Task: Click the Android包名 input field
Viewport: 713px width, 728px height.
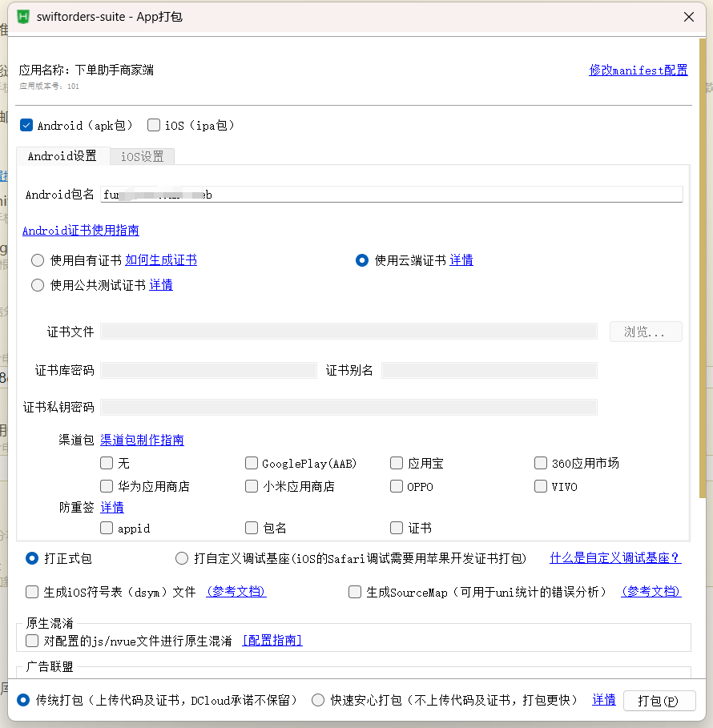Action: coord(391,195)
